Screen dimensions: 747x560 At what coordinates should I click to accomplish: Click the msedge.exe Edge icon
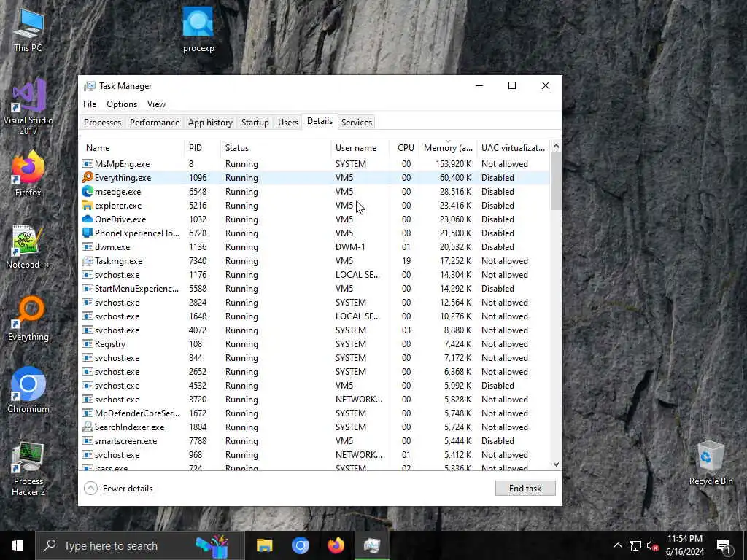88,192
